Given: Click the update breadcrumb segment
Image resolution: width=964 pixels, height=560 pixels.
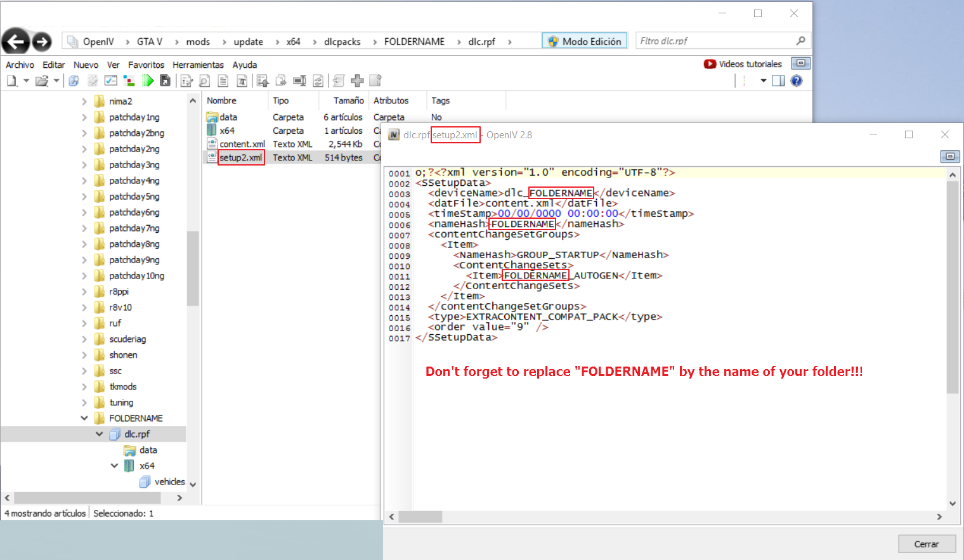Looking at the screenshot, I should [x=248, y=42].
